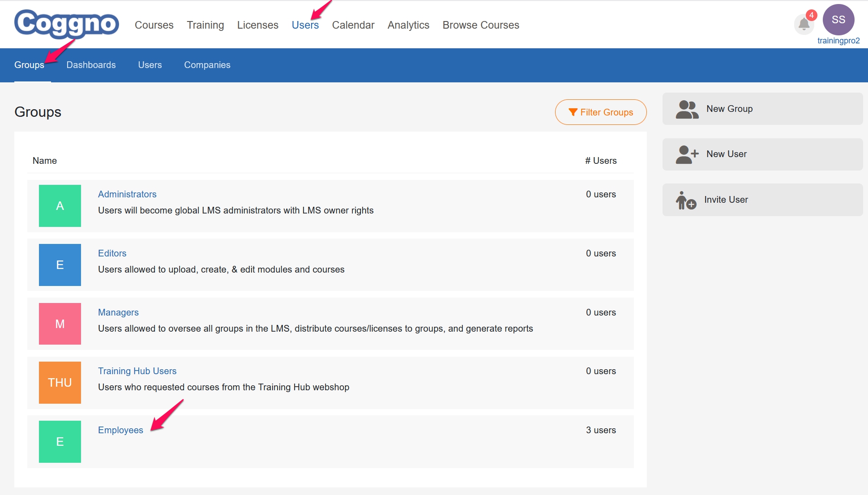868x495 pixels.
Task: Click the Groups page heading
Action: tap(38, 112)
